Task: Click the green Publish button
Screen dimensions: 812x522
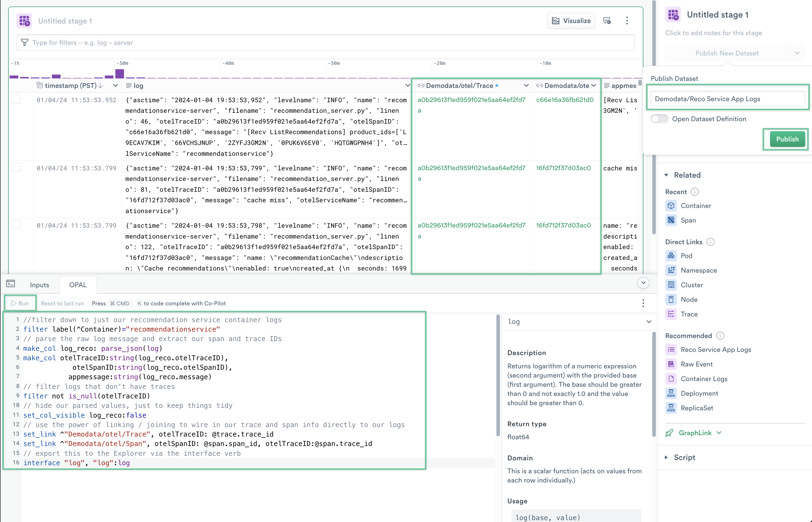Action: pyautogui.click(x=787, y=139)
